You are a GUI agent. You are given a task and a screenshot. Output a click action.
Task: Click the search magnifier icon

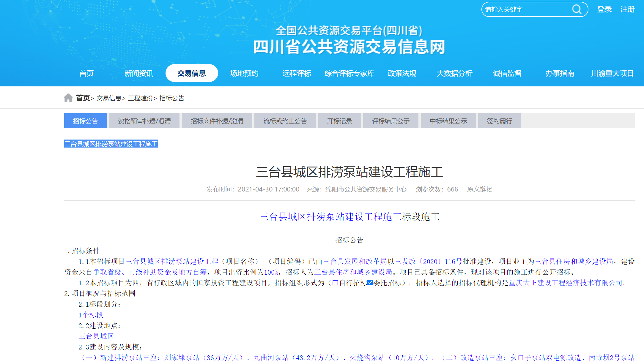[577, 9]
